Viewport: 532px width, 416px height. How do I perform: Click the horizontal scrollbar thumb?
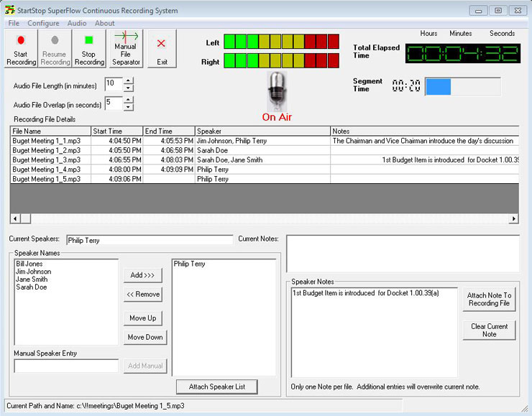pyautogui.click(x=26, y=218)
